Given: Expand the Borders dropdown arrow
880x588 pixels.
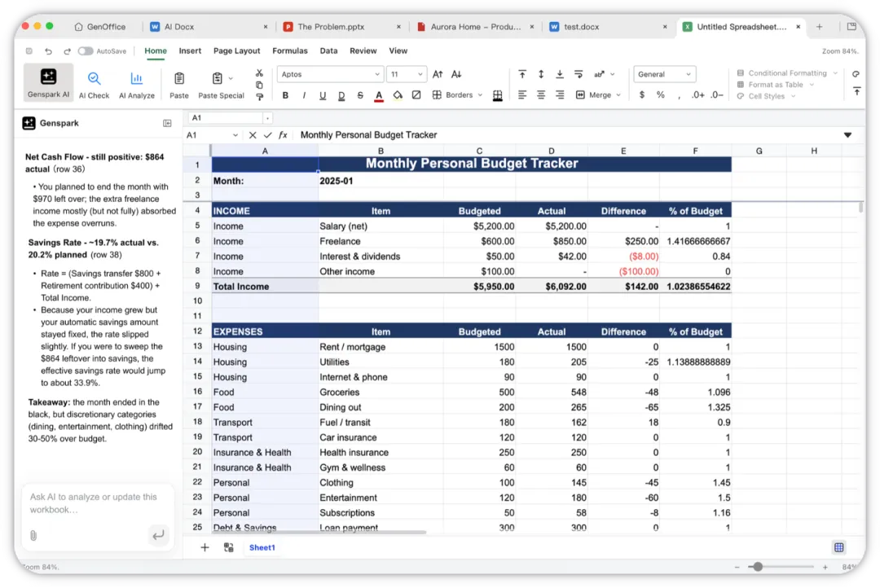Looking at the screenshot, I should coord(481,95).
